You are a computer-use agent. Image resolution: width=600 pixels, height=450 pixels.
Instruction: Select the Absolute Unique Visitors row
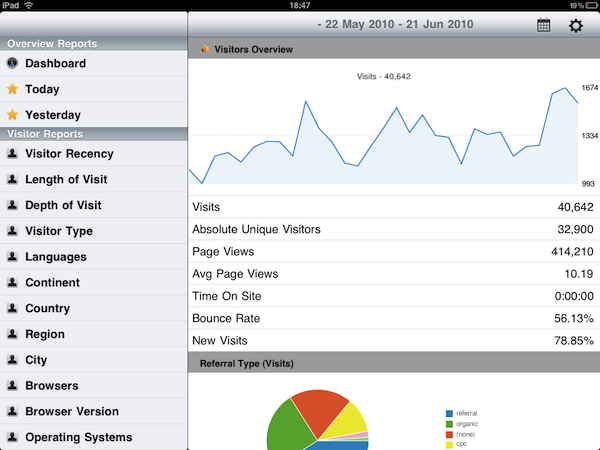click(x=394, y=229)
